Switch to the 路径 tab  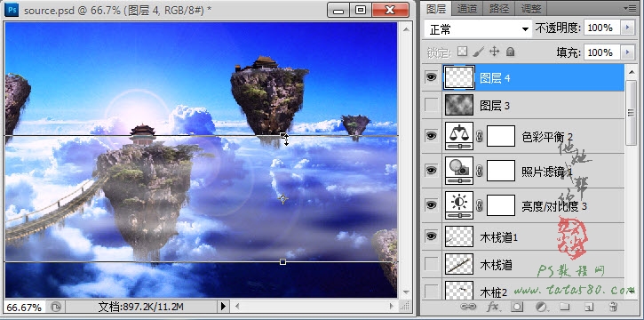[x=498, y=8]
